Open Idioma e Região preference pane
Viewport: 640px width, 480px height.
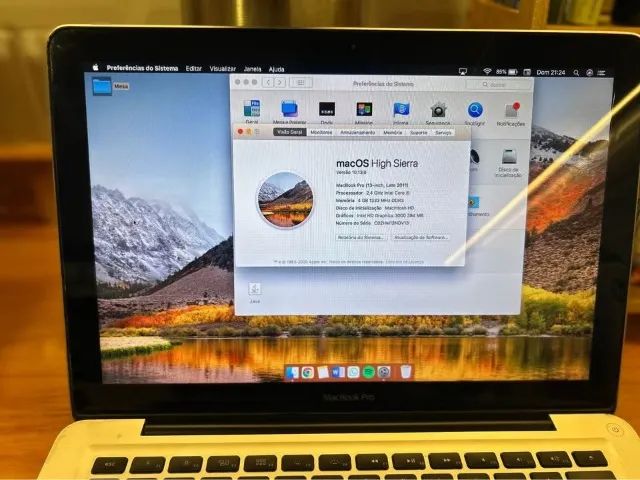click(x=401, y=113)
